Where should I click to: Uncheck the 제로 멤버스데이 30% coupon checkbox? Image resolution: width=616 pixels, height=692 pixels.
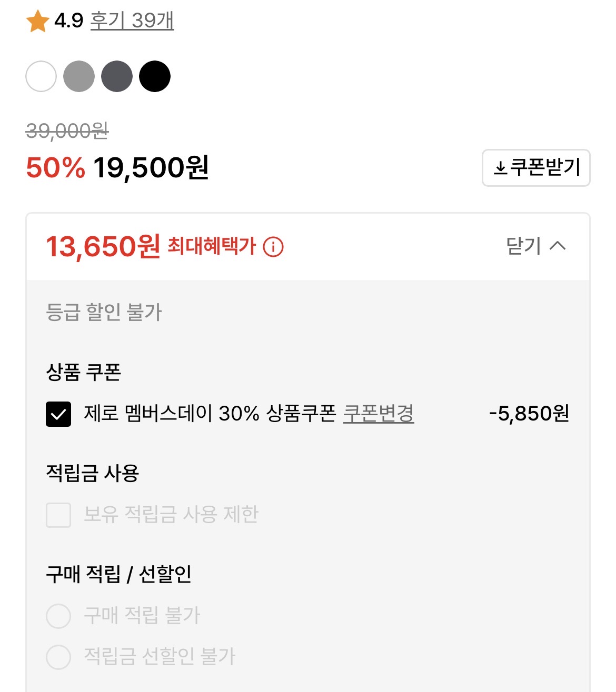[58, 414]
